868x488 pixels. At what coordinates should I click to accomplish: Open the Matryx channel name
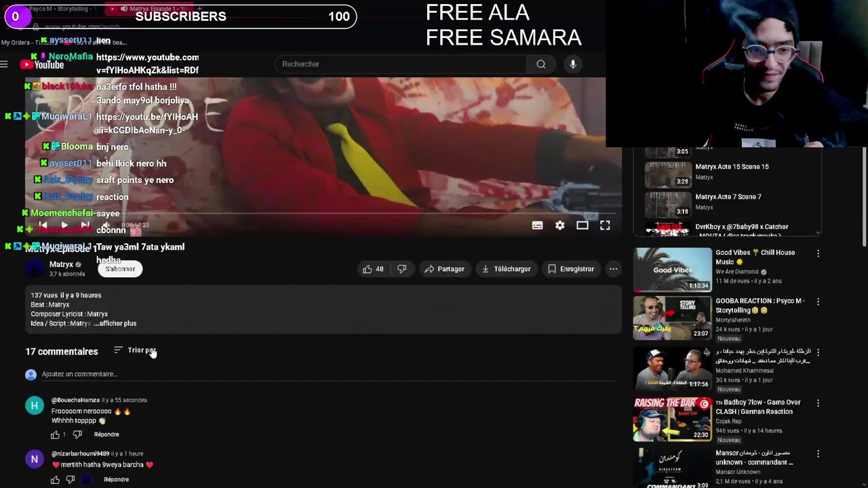61,264
